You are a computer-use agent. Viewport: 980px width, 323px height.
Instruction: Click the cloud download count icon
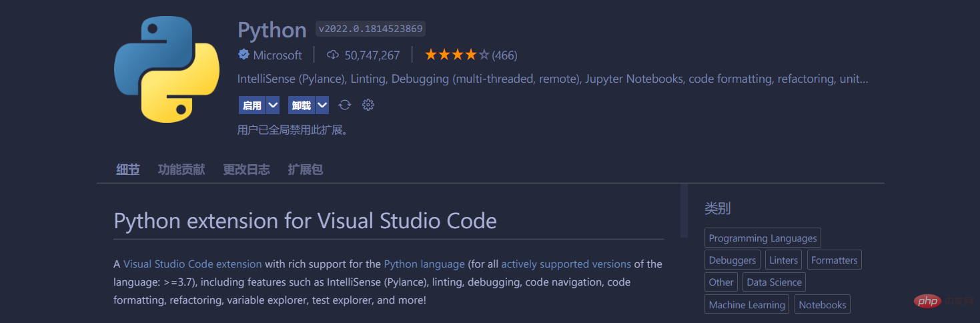[x=333, y=55]
